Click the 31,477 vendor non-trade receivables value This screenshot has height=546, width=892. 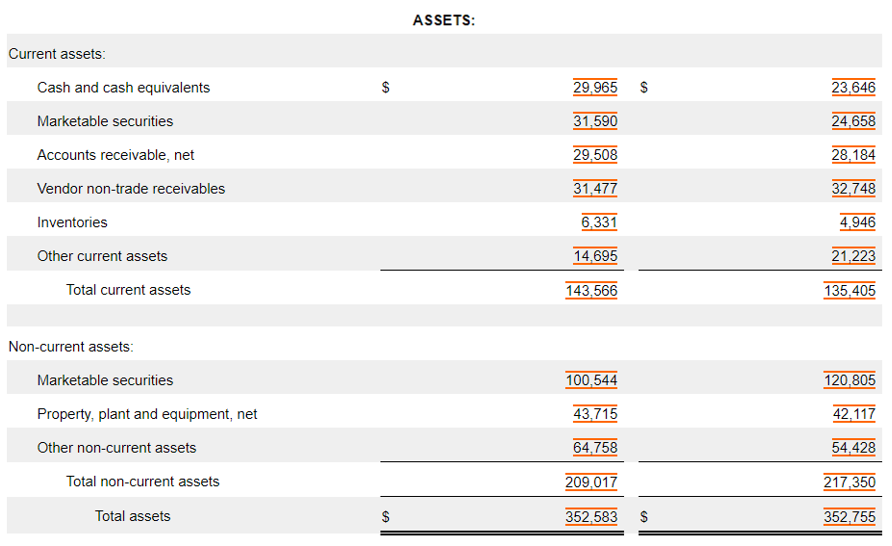(x=595, y=188)
